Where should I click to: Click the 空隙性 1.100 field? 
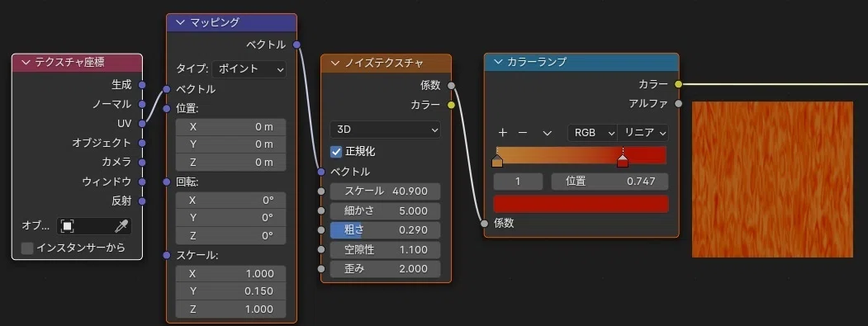click(x=386, y=249)
